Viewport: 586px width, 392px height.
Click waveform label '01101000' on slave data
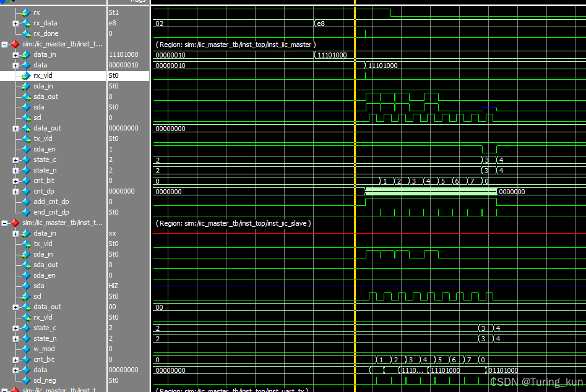click(x=503, y=370)
